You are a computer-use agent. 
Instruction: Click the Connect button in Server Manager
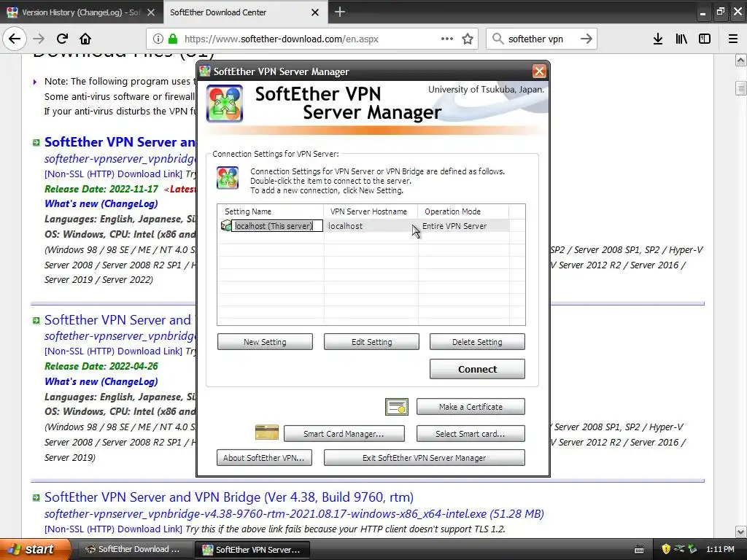pos(477,369)
